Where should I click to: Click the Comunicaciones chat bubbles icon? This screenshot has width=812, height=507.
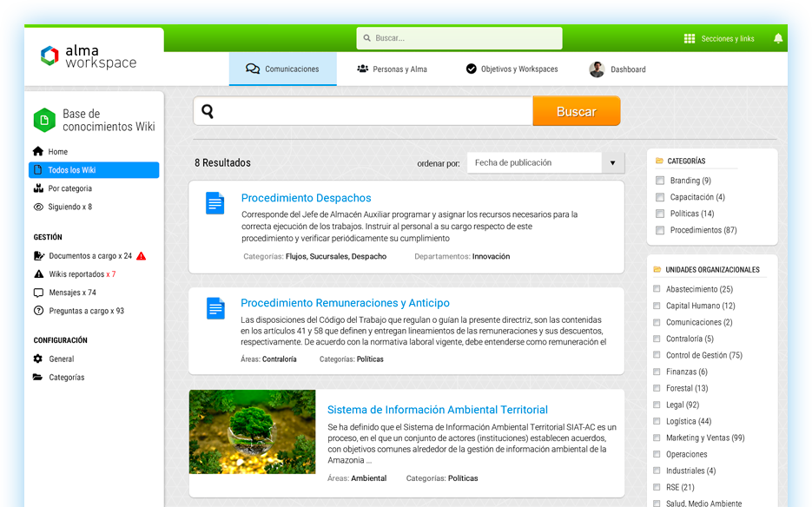(x=252, y=69)
